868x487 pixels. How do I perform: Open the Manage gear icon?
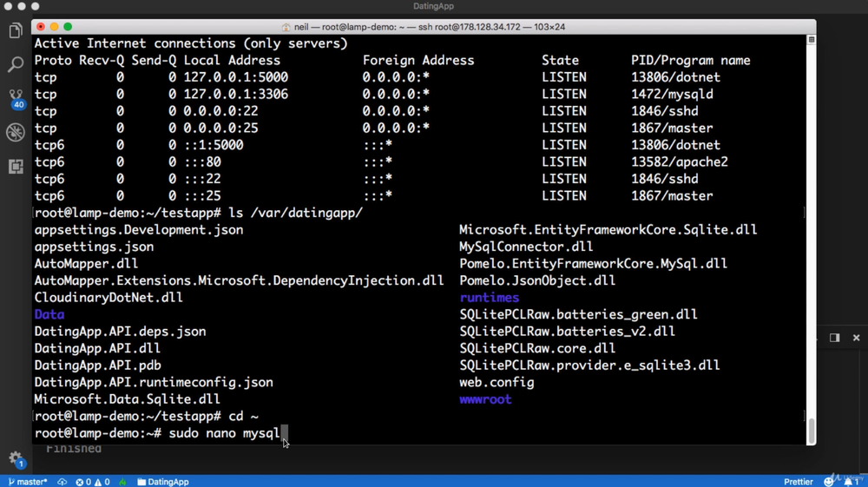[16, 458]
